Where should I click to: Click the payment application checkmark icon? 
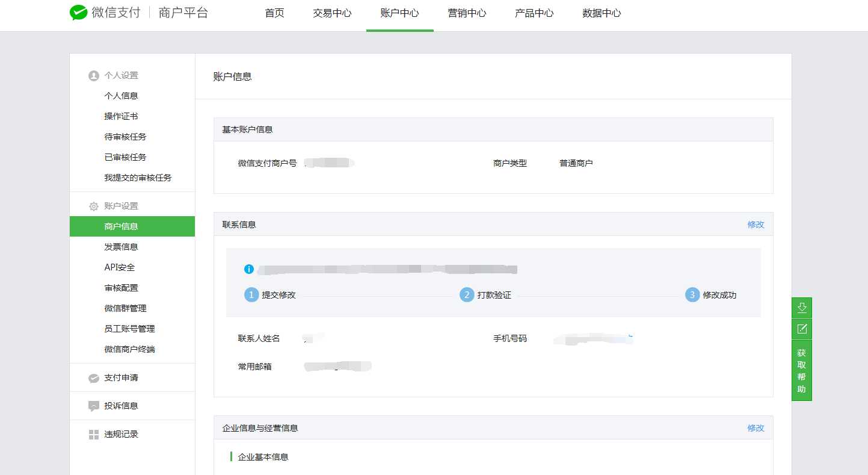tap(93, 378)
